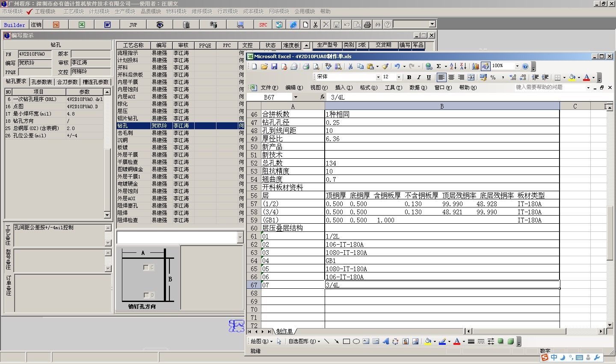Switch to the 孔参数表 tab

click(x=41, y=82)
